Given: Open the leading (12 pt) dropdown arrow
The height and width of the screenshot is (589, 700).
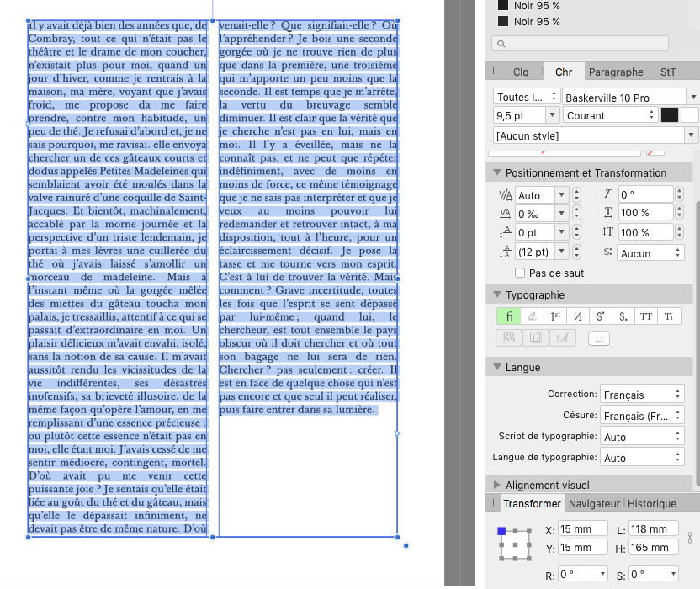Looking at the screenshot, I should [x=562, y=252].
